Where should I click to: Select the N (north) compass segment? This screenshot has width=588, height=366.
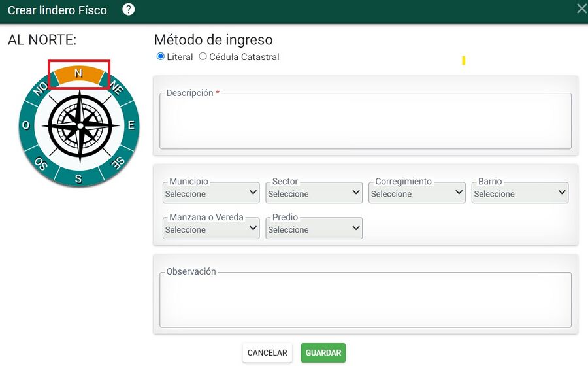(79, 73)
